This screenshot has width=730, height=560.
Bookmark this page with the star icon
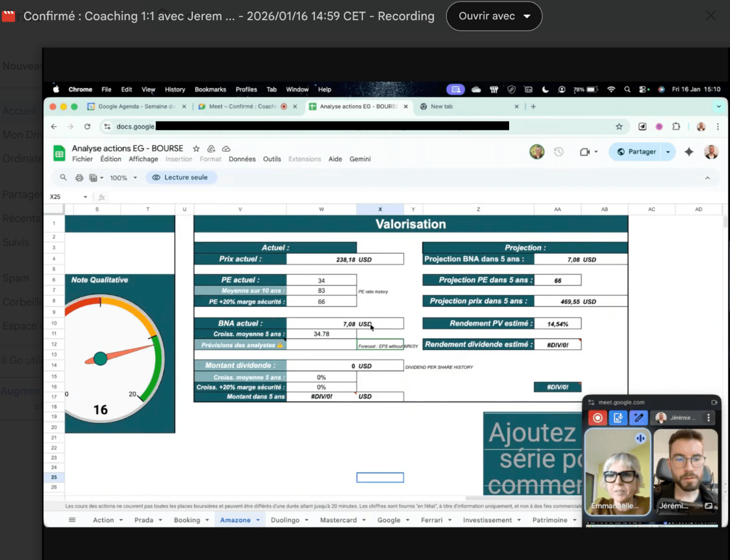[619, 127]
